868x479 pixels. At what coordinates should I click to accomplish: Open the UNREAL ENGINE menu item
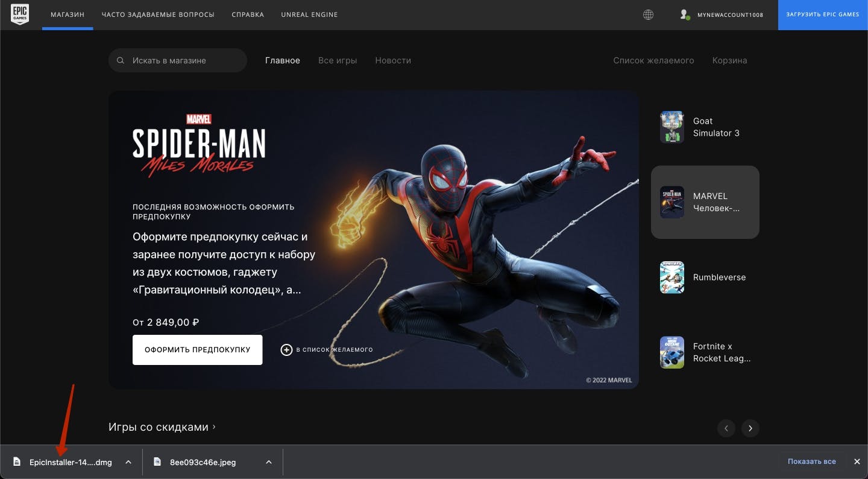309,14
